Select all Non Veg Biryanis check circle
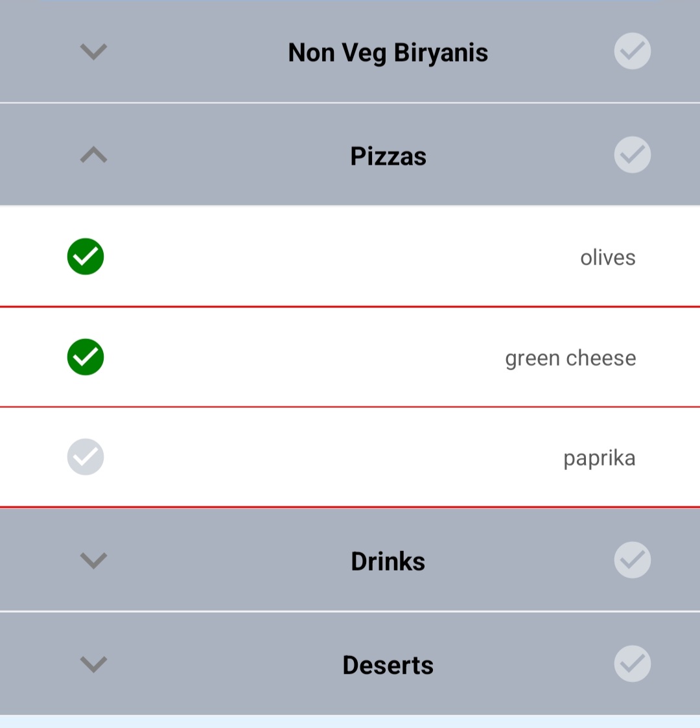 point(632,51)
